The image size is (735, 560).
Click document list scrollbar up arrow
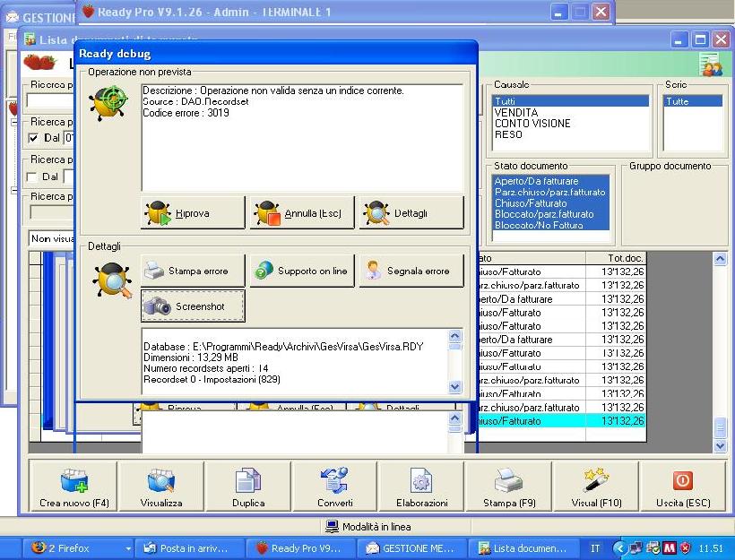pos(720,259)
